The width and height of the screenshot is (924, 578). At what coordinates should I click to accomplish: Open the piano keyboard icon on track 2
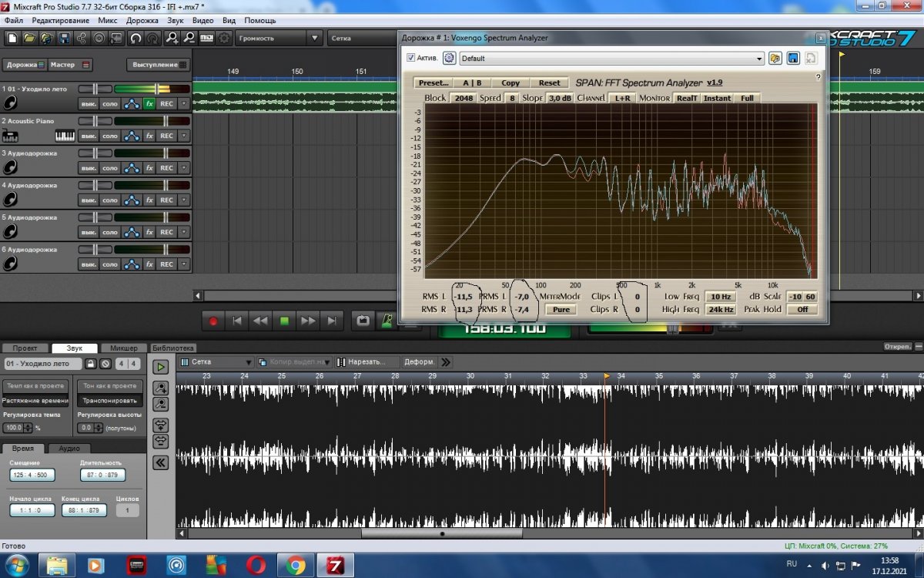[x=65, y=136]
